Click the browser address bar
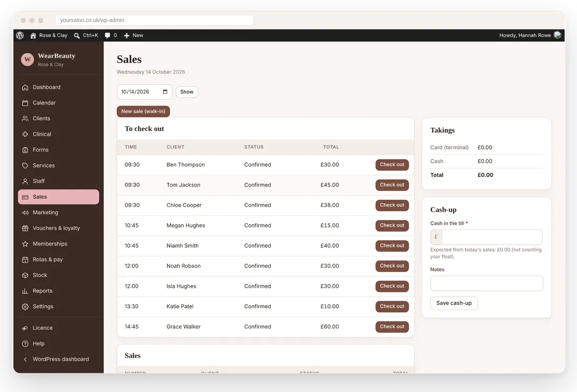The width and height of the screenshot is (577, 392). pyautogui.click(x=154, y=20)
